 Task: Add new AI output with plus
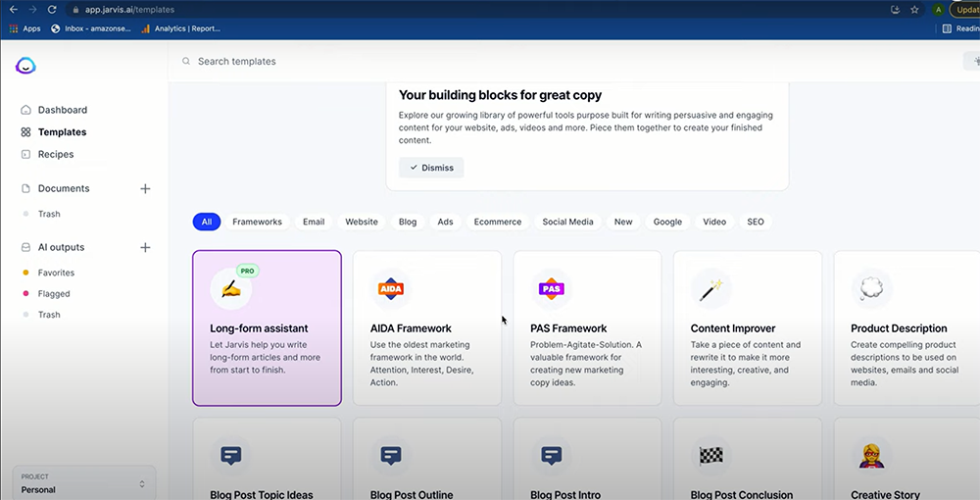pyautogui.click(x=145, y=247)
